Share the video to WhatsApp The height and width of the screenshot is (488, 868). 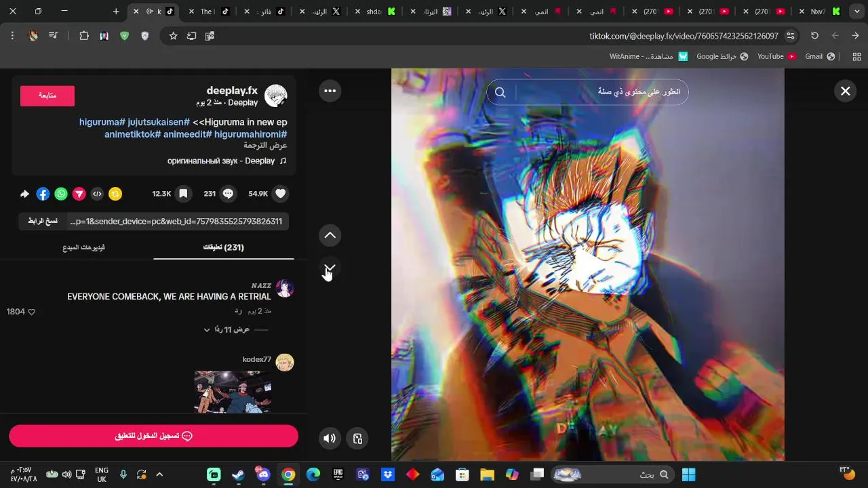pos(61,194)
